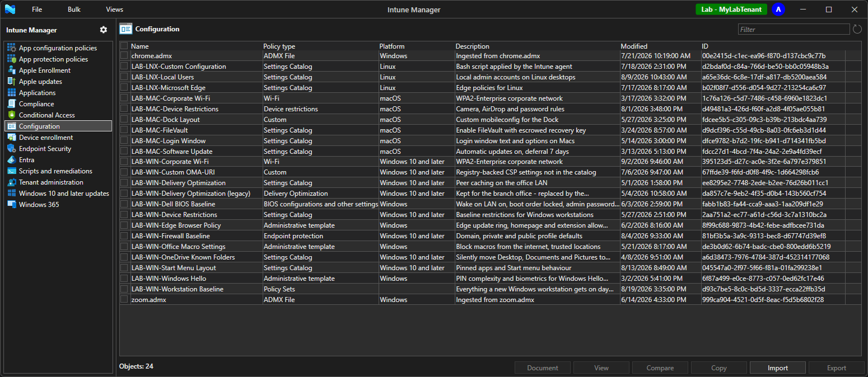
Task: Click the View button
Action: (601, 368)
